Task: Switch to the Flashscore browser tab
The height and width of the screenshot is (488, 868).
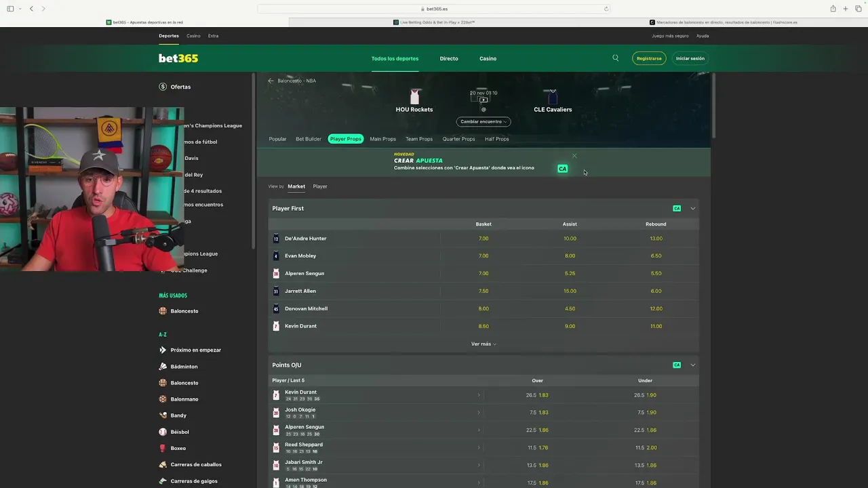Action: 723,22
